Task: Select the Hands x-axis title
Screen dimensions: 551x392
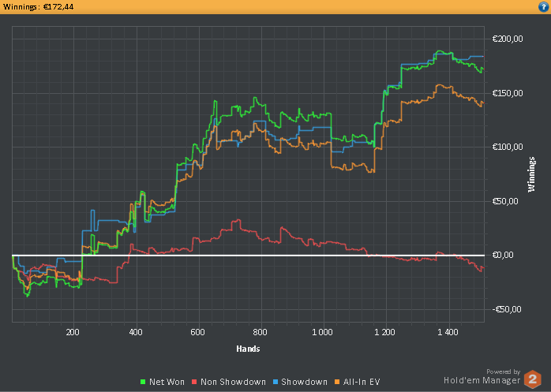Action: [x=248, y=348]
